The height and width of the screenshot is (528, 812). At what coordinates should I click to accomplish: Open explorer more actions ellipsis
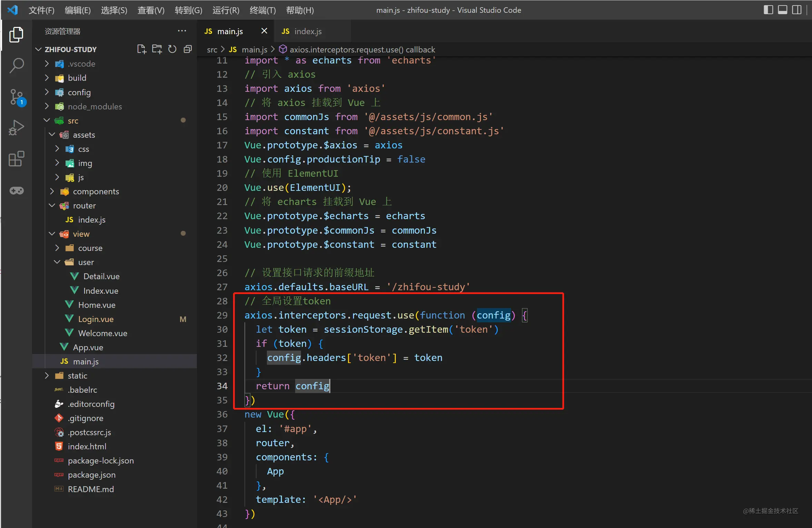pos(182,31)
